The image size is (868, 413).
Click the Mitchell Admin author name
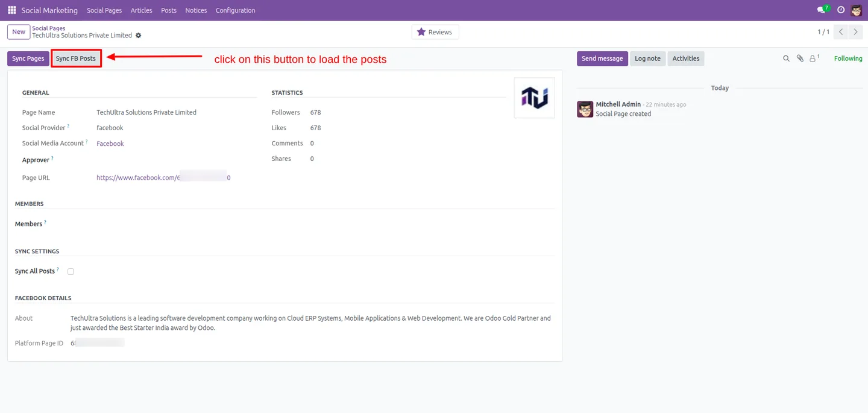point(618,104)
